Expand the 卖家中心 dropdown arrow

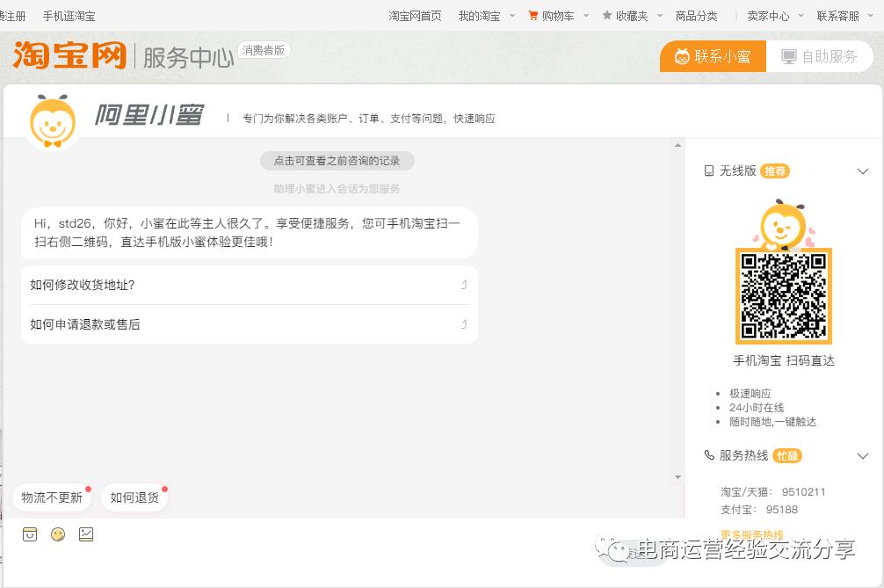tap(801, 16)
